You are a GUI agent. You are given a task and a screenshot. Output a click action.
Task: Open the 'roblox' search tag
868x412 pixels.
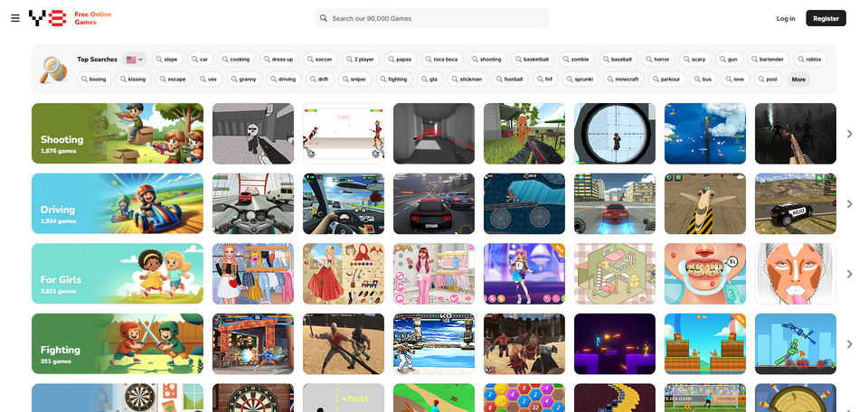coord(810,59)
